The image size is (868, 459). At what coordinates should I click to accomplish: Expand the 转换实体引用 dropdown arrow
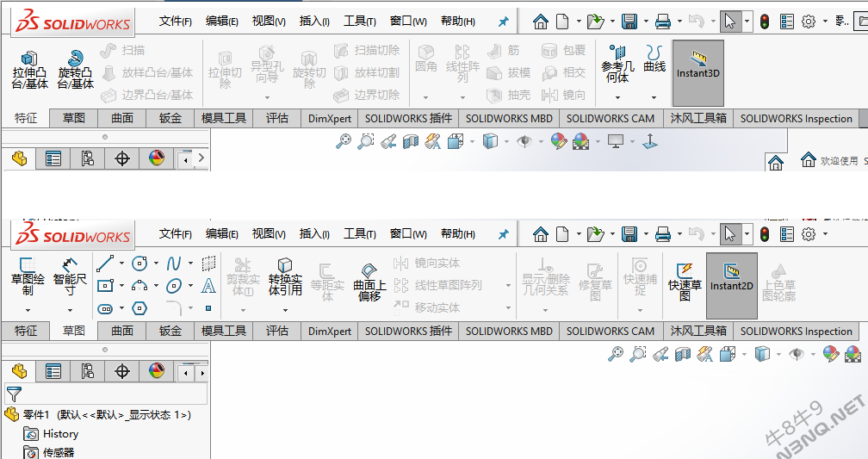coord(285,310)
